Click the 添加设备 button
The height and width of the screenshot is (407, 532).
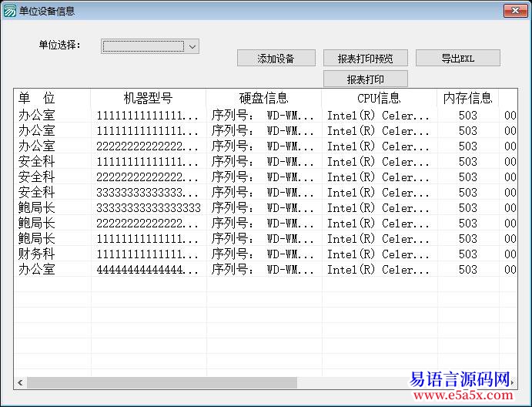click(x=276, y=58)
